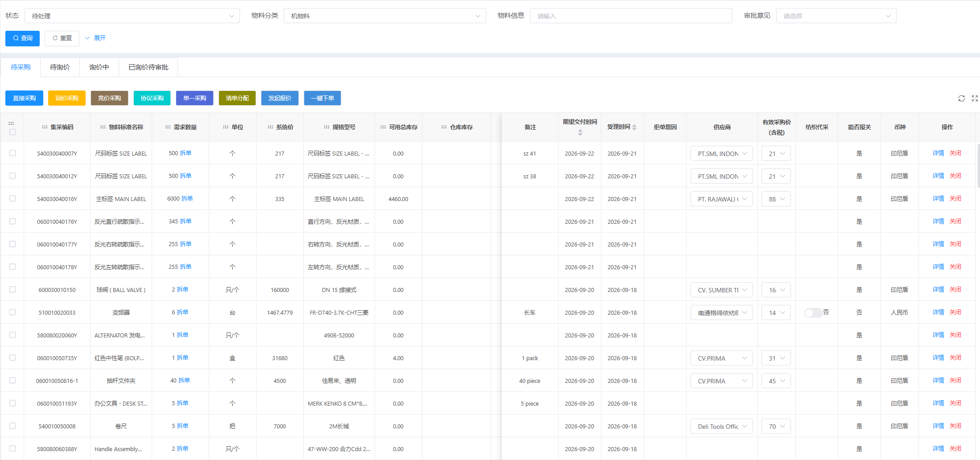
Task: Check the row for 540030040007Y
Action: (x=12, y=153)
